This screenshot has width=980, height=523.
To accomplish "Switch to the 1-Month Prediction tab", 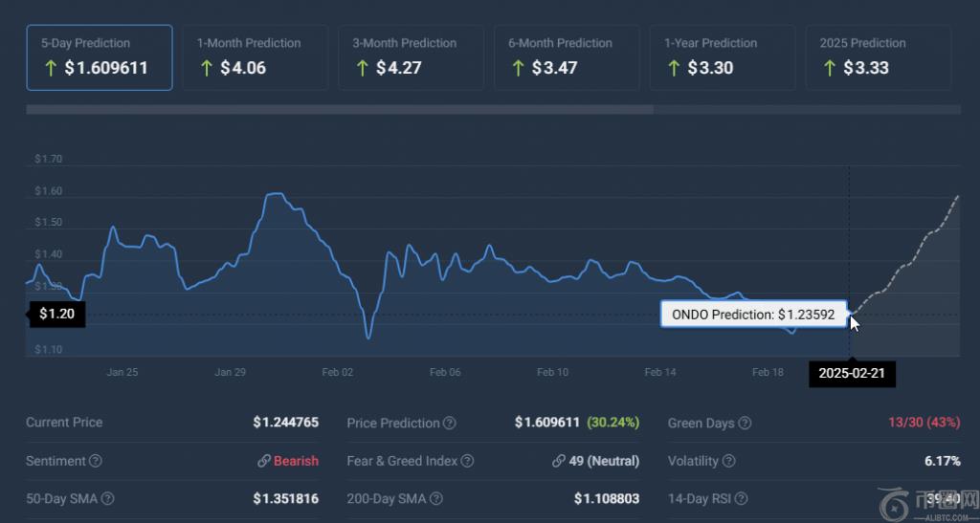I will [x=255, y=57].
